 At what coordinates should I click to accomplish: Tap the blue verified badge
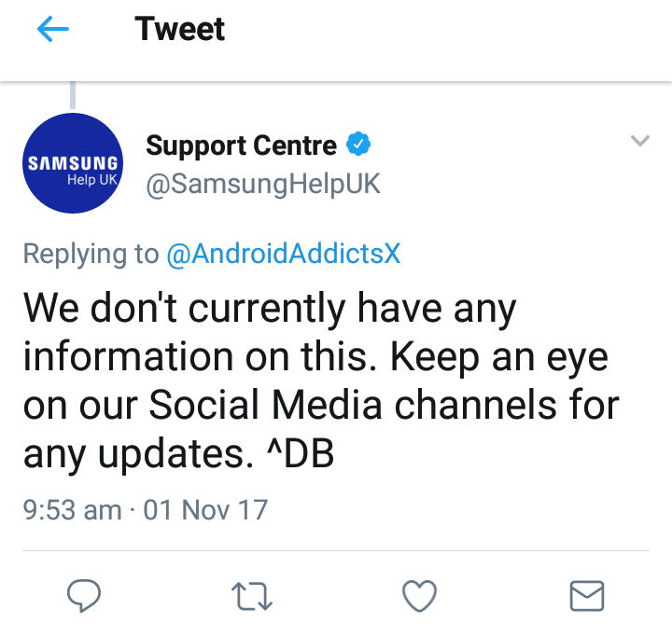pos(358,144)
